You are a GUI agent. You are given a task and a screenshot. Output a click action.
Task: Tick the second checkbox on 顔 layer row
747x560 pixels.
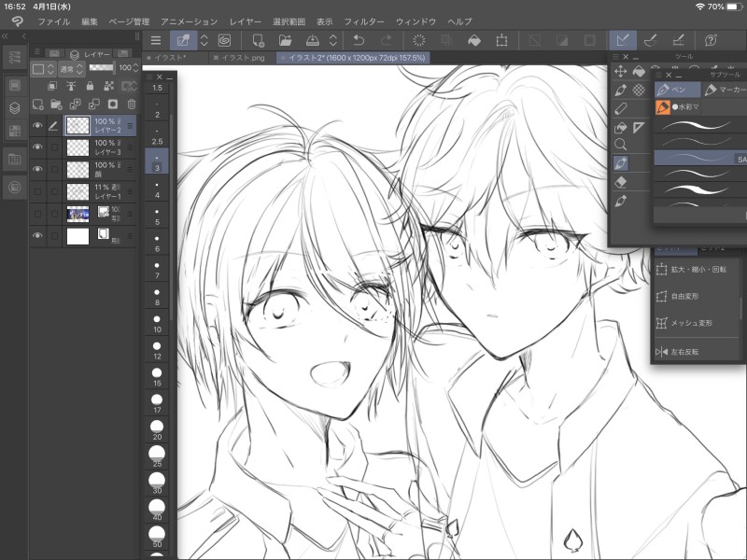(54, 169)
